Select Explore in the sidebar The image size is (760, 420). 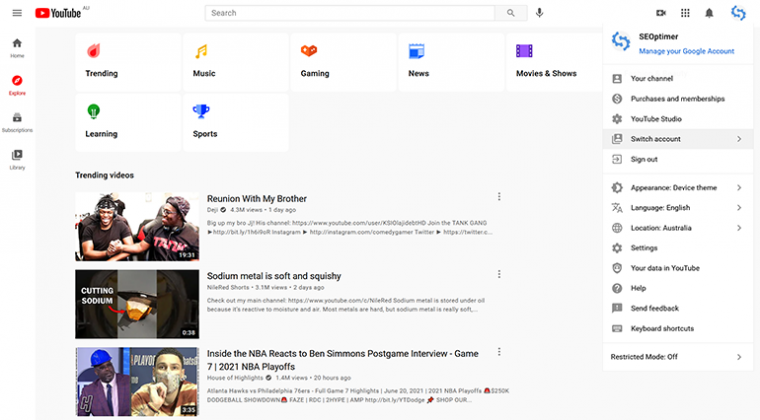pyautogui.click(x=17, y=85)
